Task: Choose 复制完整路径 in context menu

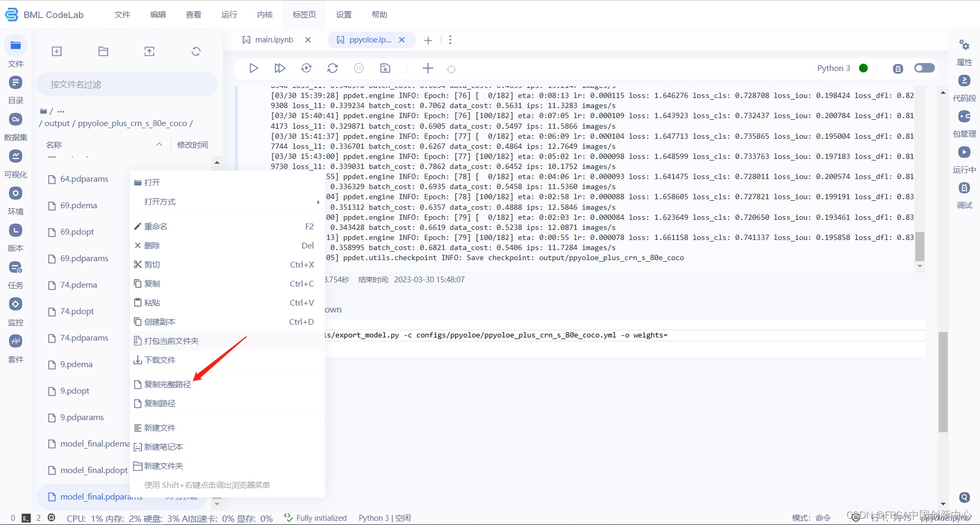Action: click(x=227, y=384)
